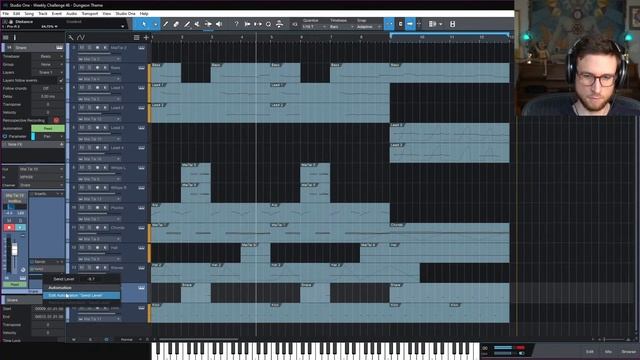
Task: Select the Split scissors tool
Action: point(197,24)
